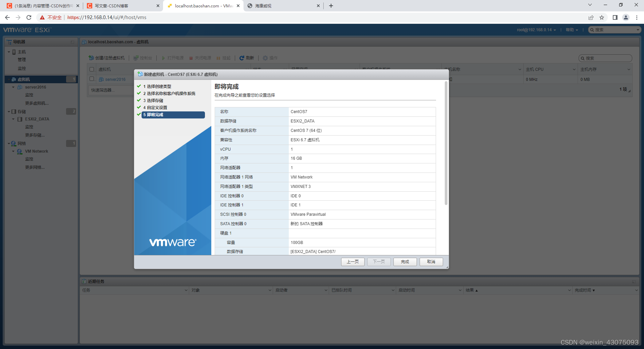Select wizard step 3 选择存储

coord(153,100)
